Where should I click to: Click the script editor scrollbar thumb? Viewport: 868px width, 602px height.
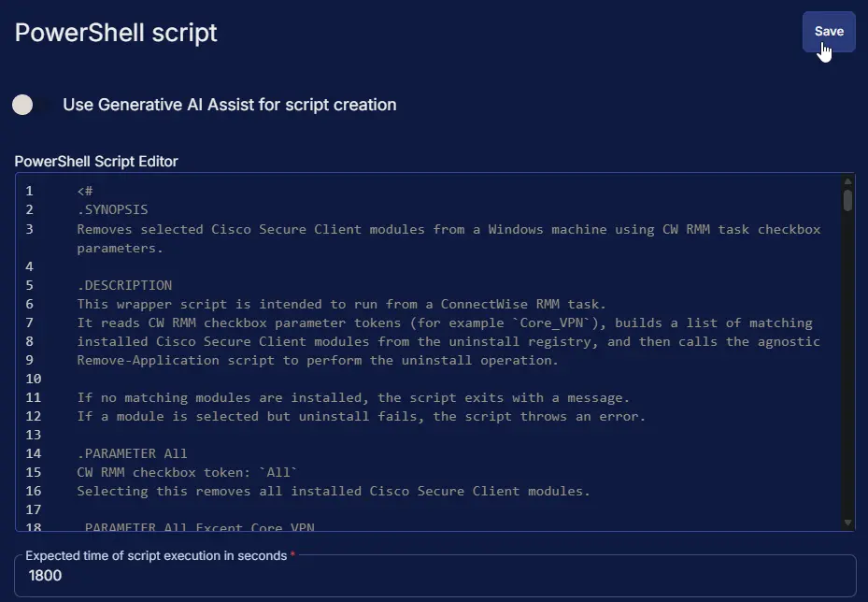click(x=847, y=201)
